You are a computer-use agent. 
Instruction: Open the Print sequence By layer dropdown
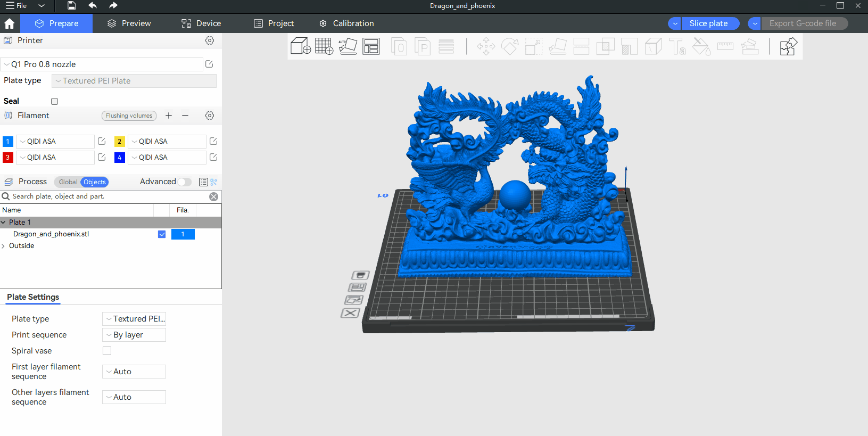pos(134,335)
